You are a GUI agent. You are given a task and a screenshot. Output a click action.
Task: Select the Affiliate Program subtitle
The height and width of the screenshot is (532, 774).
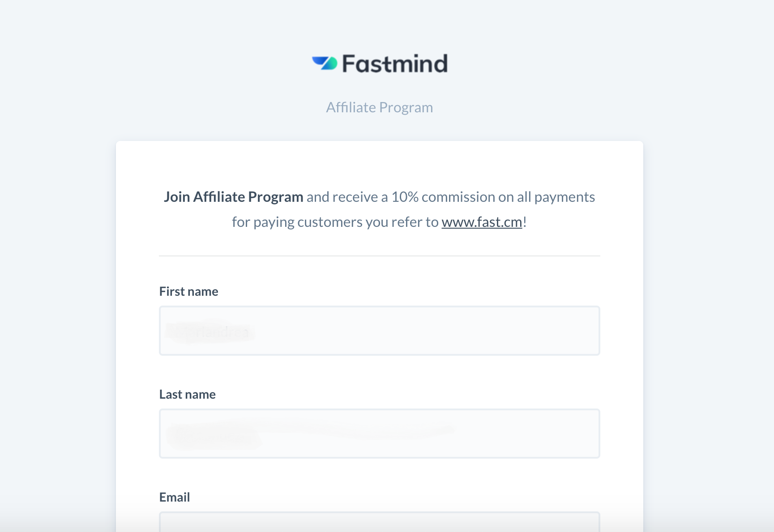379,107
